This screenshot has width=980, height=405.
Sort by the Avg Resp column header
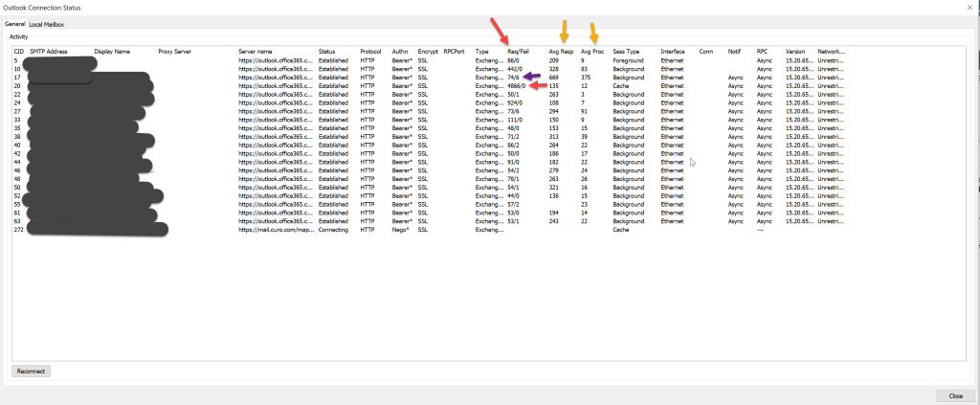[561, 51]
